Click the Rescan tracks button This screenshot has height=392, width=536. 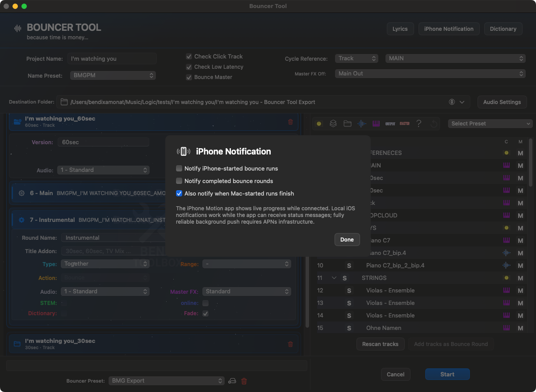click(x=381, y=344)
